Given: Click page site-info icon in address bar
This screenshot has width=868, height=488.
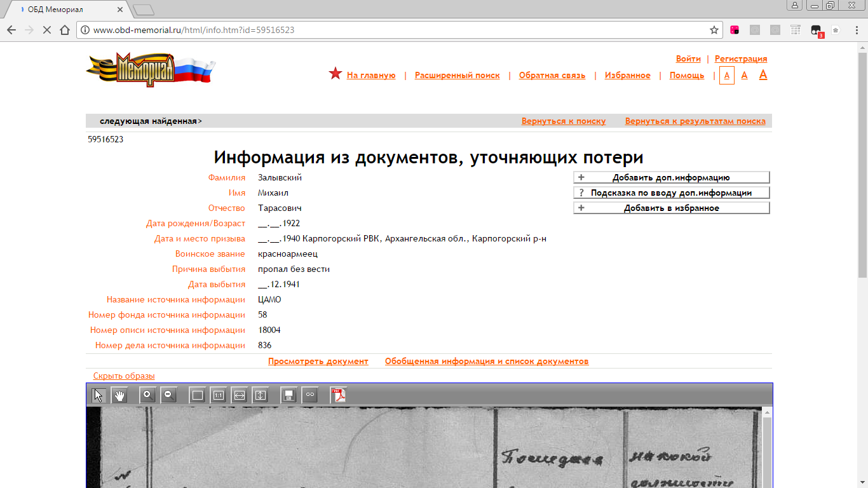Looking at the screenshot, I should [x=85, y=30].
